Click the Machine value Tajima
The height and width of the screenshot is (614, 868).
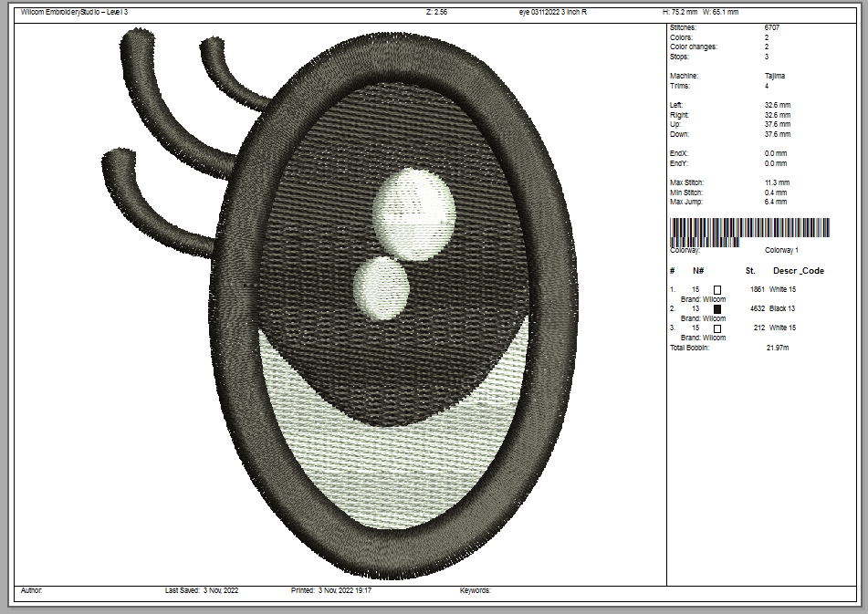pyautogui.click(x=774, y=77)
